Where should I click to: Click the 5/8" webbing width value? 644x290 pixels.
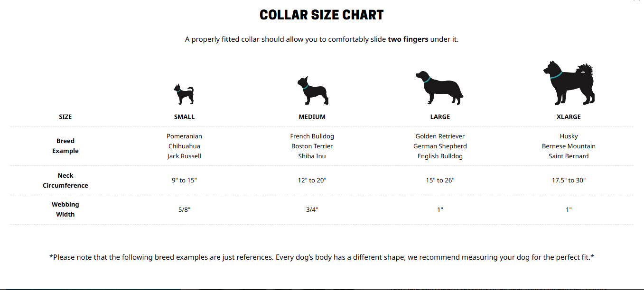point(184,209)
